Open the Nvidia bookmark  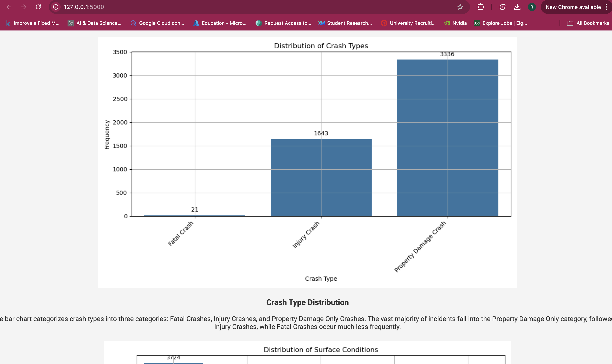point(455,23)
